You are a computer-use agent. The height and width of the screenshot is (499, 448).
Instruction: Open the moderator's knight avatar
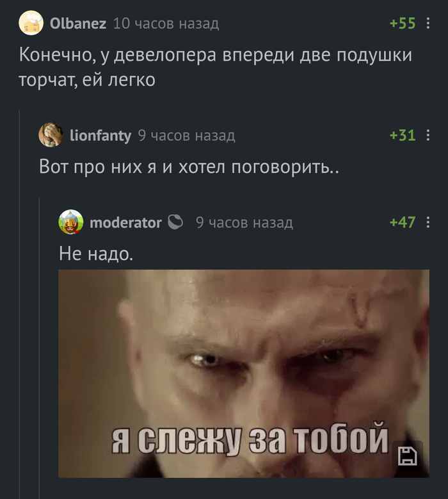pos(71,222)
